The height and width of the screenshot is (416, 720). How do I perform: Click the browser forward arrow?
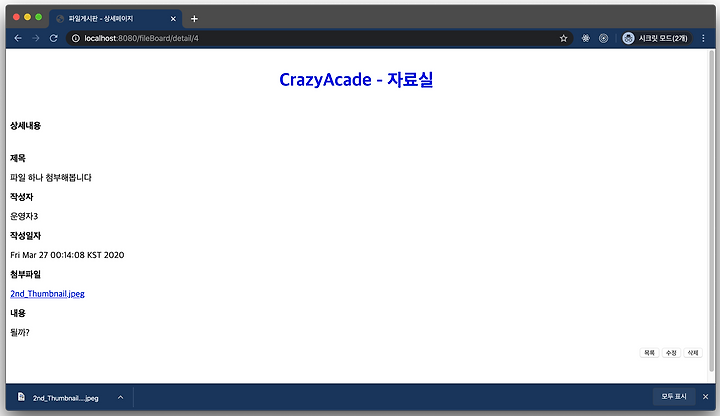tap(36, 38)
